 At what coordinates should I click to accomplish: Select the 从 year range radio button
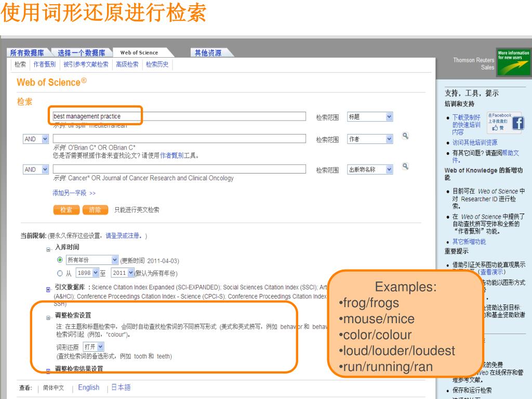60,273
